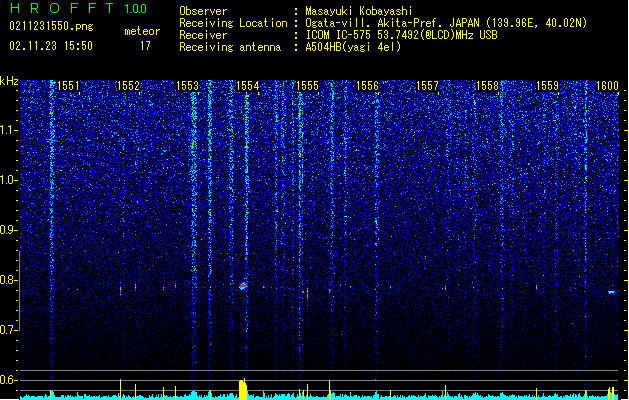The image size is (629, 400).
Task: Click the date stamp 02.11.23 15:50
Action: pos(51,46)
